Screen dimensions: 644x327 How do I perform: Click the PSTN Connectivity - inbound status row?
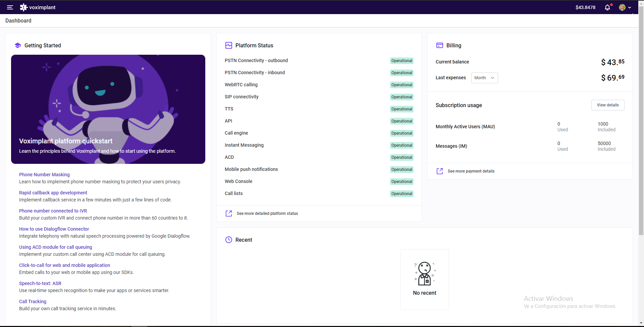pos(319,73)
